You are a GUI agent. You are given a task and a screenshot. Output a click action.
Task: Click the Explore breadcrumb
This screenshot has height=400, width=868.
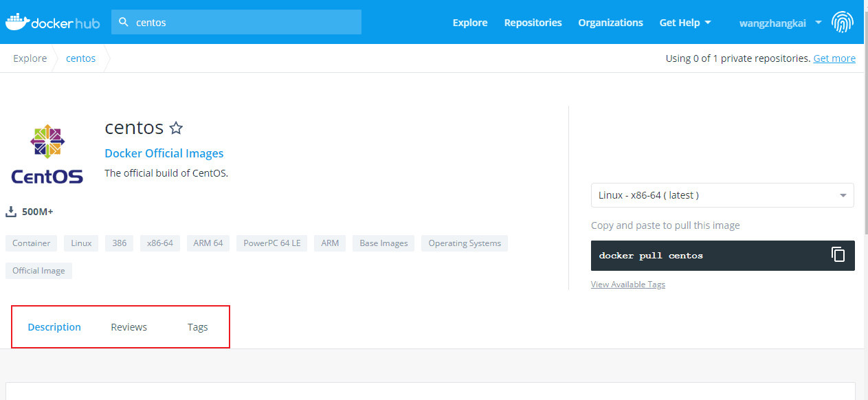point(30,58)
